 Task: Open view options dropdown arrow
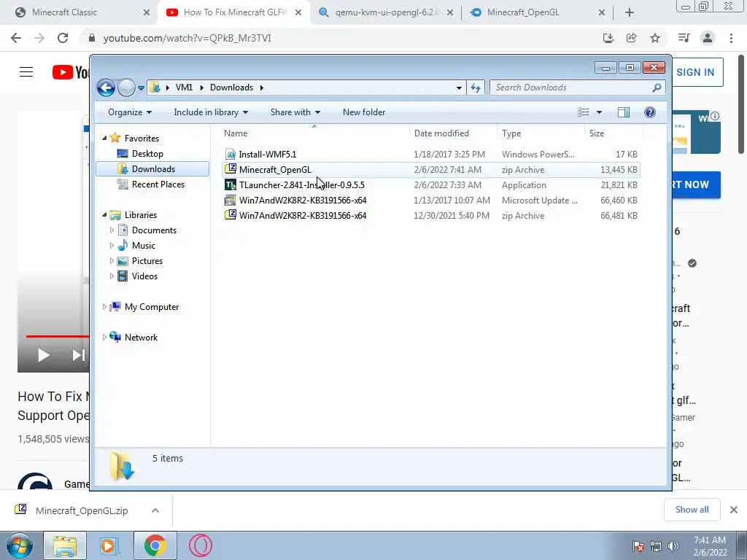pyautogui.click(x=600, y=112)
